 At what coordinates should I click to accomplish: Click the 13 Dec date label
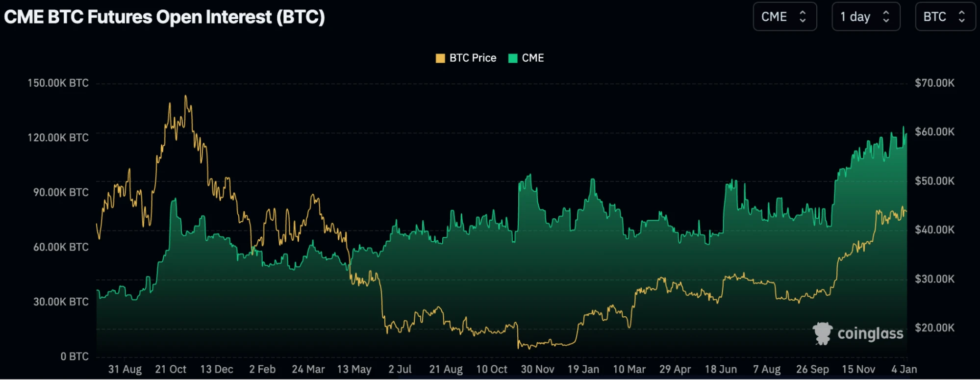pyautogui.click(x=217, y=369)
